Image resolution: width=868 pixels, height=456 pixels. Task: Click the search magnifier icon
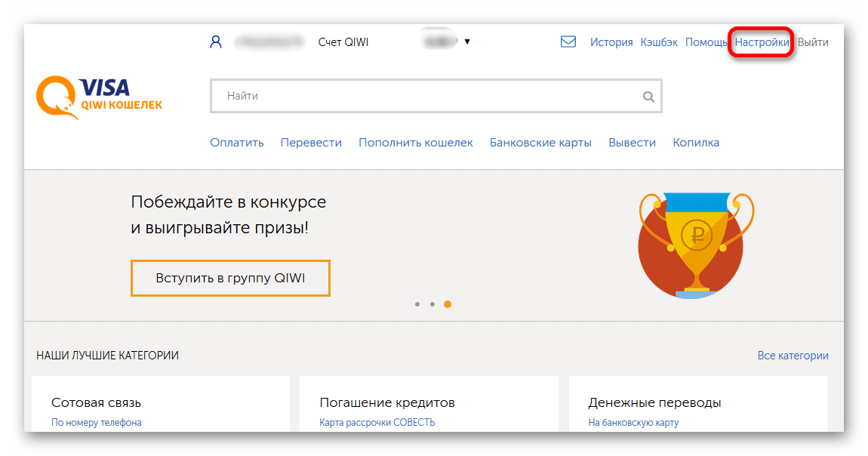point(648,97)
